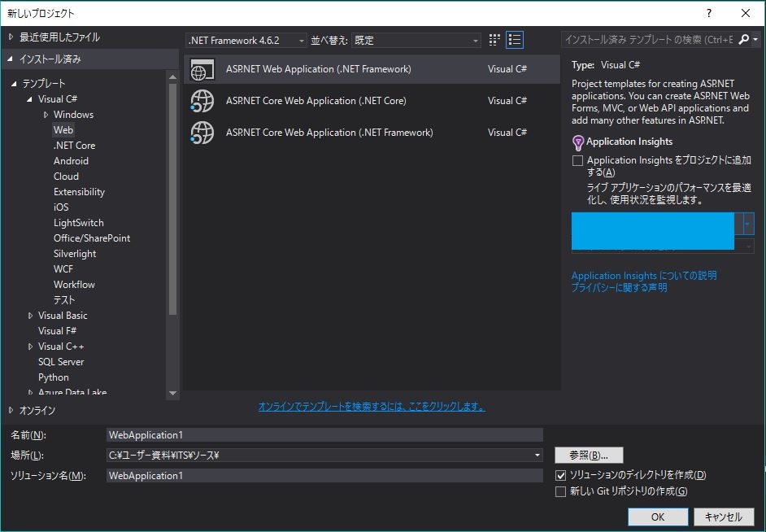
Task: Open the .NET Framework 4.6.2 version dropdown
Action: tap(246, 41)
